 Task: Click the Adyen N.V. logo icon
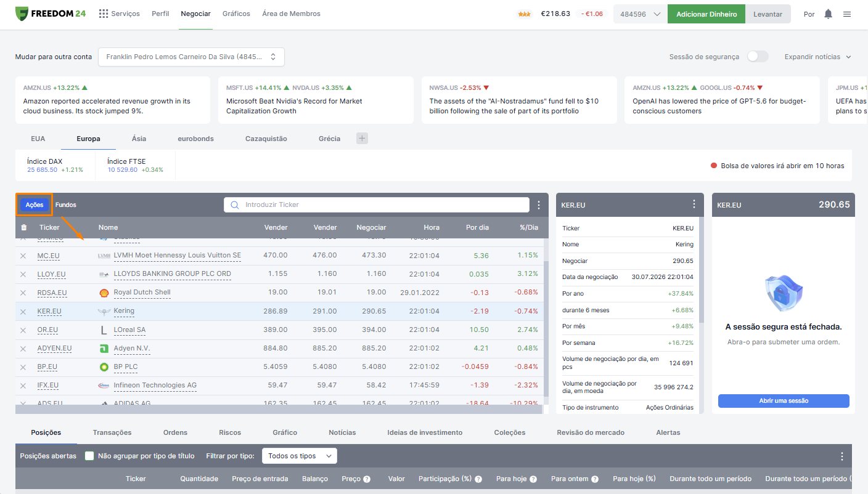(104, 349)
